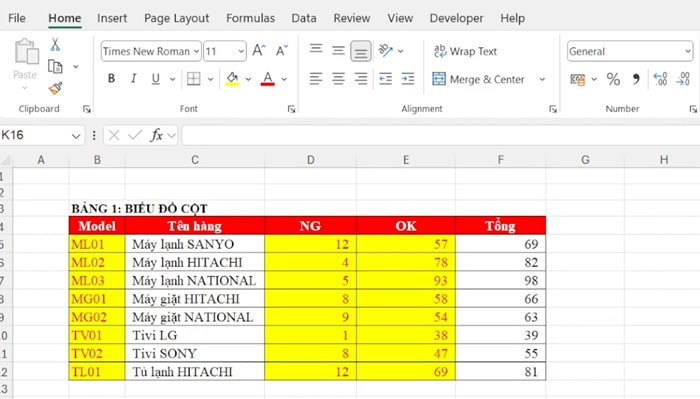This screenshot has width=700, height=399.
Task: Click the Copy icon
Action: pos(55,66)
